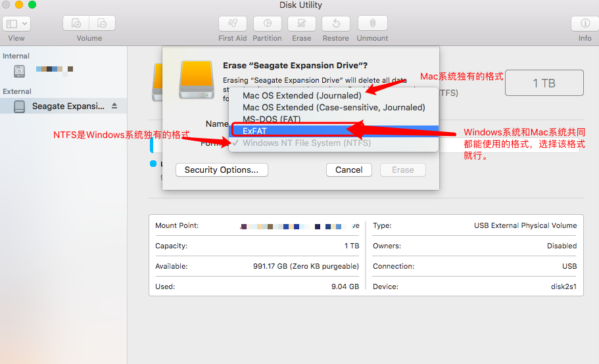This screenshot has height=364, width=599.
Task: Unmount the selected volume
Action: pyautogui.click(x=372, y=24)
